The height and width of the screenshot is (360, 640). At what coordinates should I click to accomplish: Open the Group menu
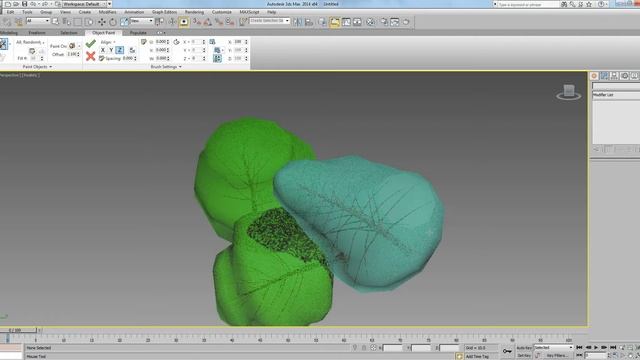[x=46, y=12]
